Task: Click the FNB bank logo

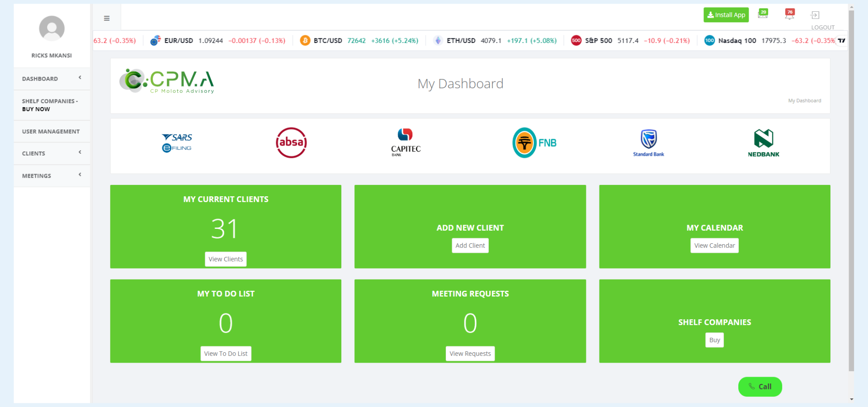Action: point(533,142)
